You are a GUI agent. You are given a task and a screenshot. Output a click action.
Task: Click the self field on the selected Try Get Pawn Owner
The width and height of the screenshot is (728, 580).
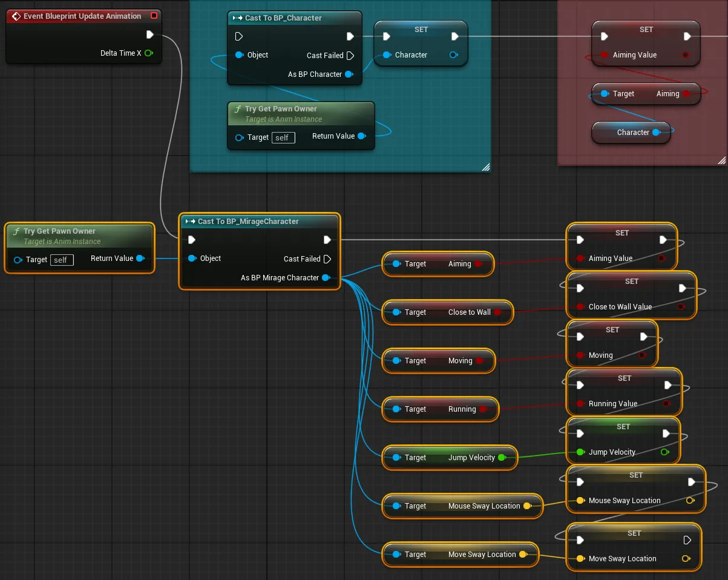pos(62,260)
